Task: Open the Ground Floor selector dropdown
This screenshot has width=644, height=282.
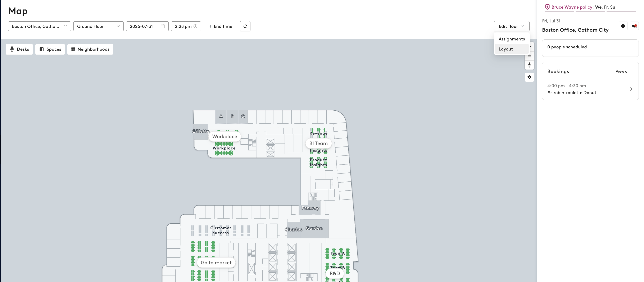Action: click(x=99, y=26)
